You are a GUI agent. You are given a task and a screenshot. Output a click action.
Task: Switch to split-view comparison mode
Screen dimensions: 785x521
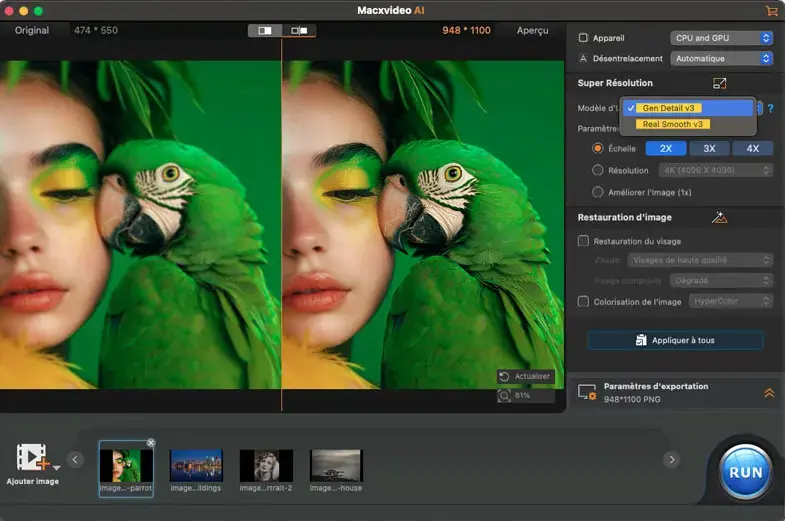pyautogui.click(x=265, y=31)
